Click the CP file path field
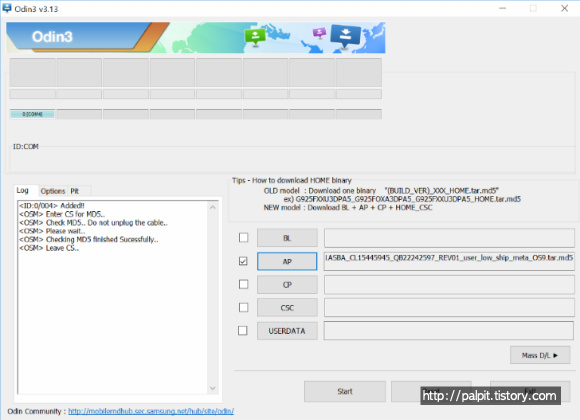The height and width of the screenshot is (420, 580). click(449, 285)
